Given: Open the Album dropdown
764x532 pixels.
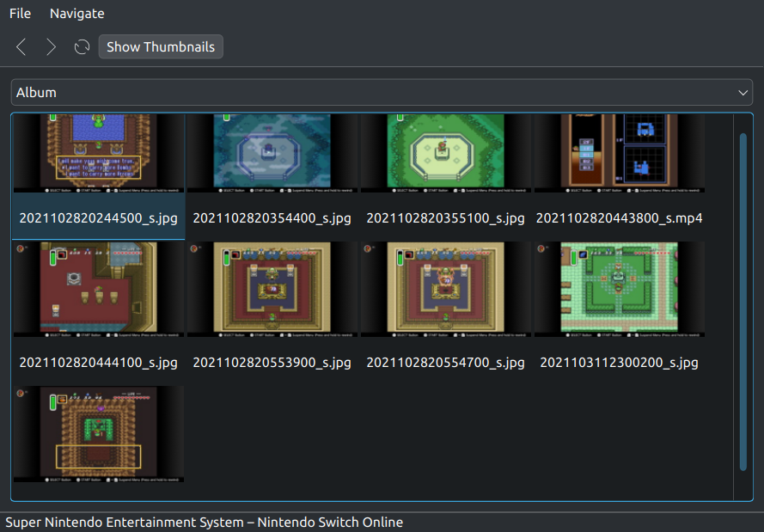Looking at the screenshot, I should (382, 93).
